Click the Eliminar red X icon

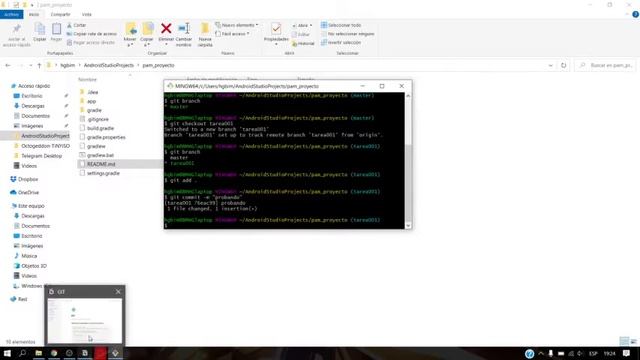(x=166, y=29)
